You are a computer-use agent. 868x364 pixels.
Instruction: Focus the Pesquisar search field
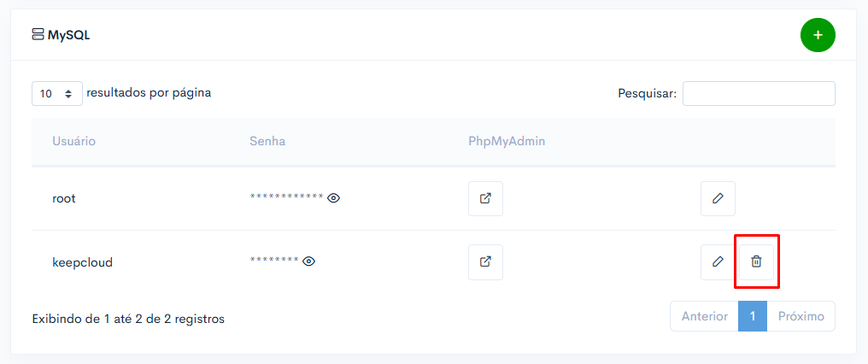click(759, 94)
